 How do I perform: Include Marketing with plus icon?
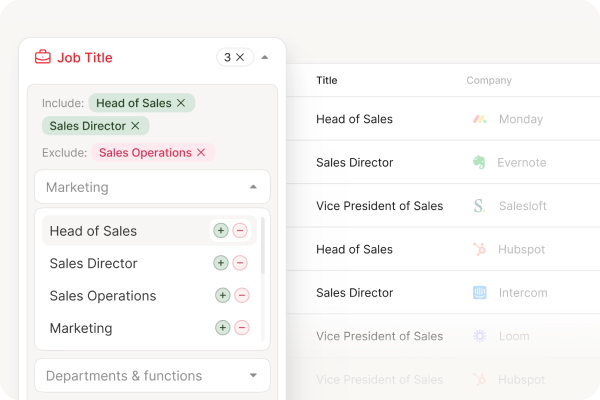point(223,328)
